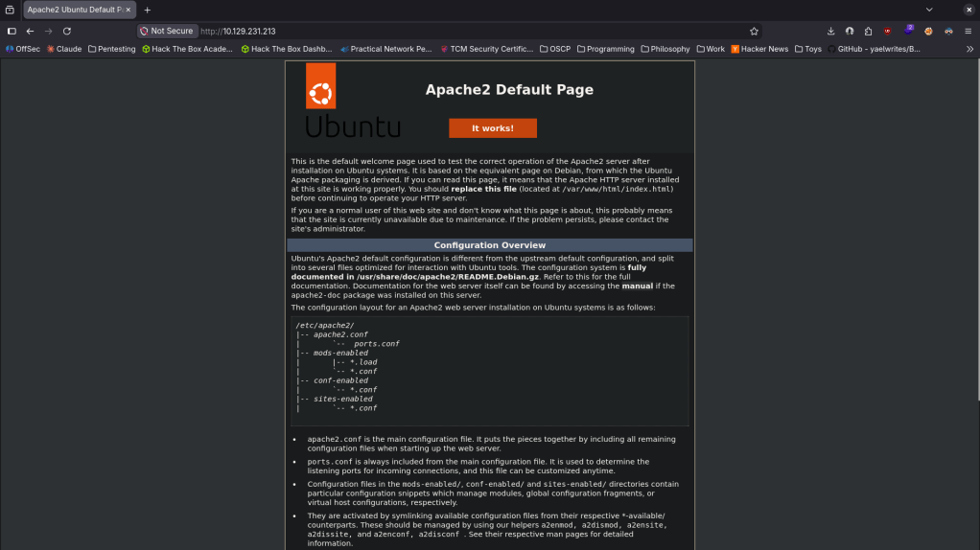The width and height of the screenshot is (980, 550).
Task: Click the manual link in Configuration Overview
Action: tap(637, 286)
